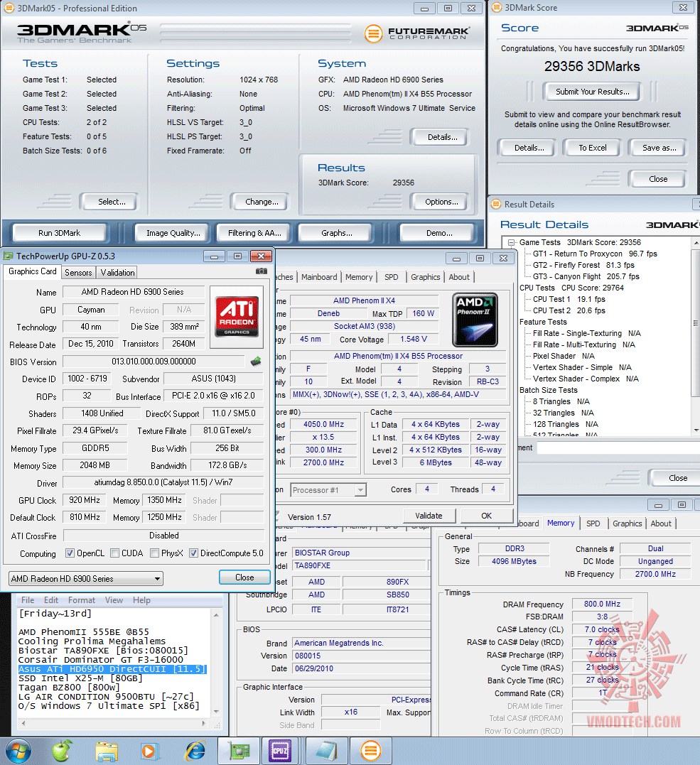Viewport: 700px width, 765px height.
Task: Click Submit Your Results... button
Action: [x=592, y=92]
